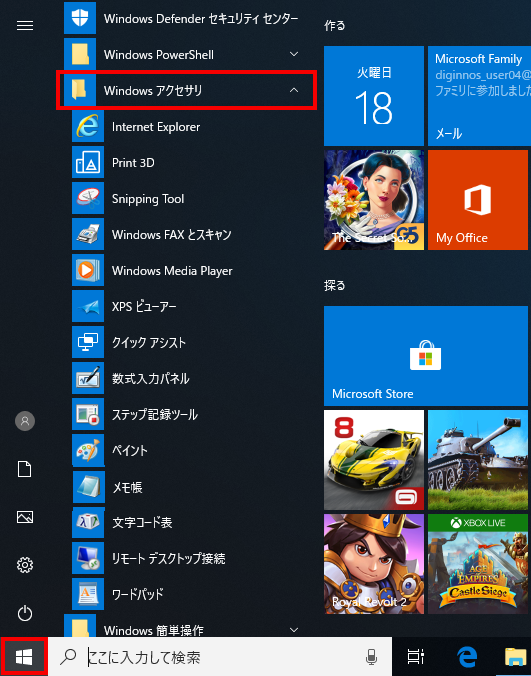Click the Windows FAX とスキャン icon
531x676 pixels.
[88, 234]
